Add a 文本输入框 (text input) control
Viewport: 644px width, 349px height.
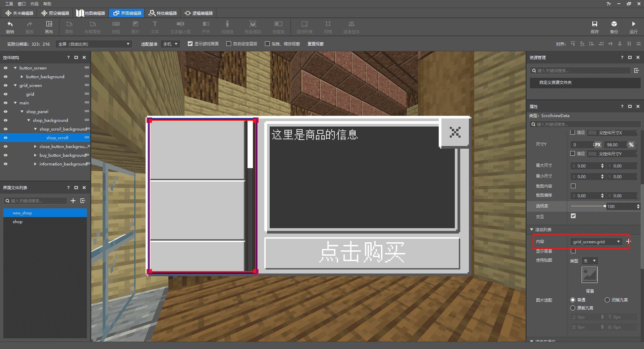pyautogui.click(x=180, y=27)
